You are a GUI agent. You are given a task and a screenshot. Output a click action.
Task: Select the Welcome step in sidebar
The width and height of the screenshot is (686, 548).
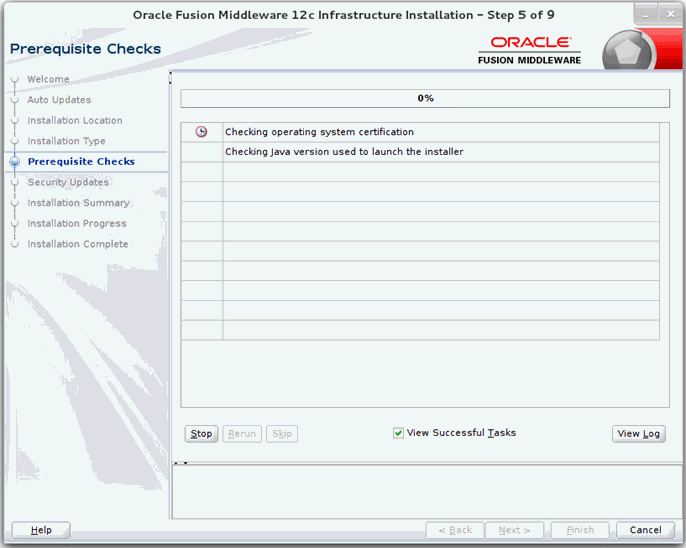pos(48,79)
